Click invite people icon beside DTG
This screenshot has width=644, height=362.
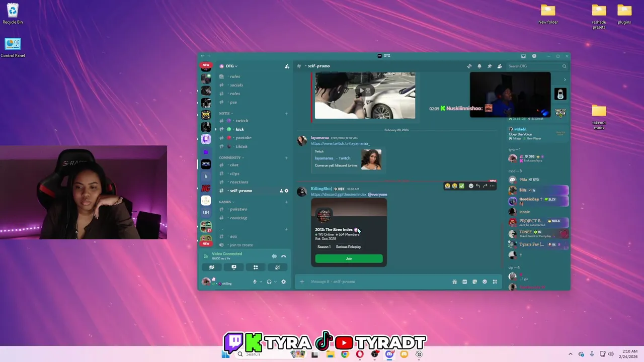click(x=287, y=66)
